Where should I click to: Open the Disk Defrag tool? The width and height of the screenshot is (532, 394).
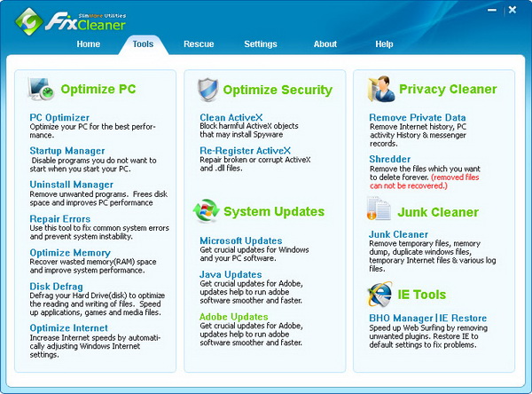click(x=57, y=286)
